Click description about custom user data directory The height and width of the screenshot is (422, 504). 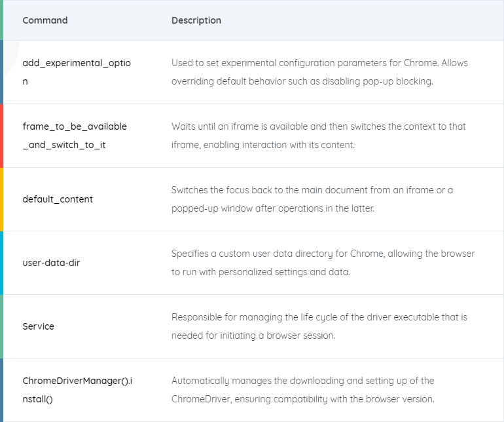click(x=323, y=263)
